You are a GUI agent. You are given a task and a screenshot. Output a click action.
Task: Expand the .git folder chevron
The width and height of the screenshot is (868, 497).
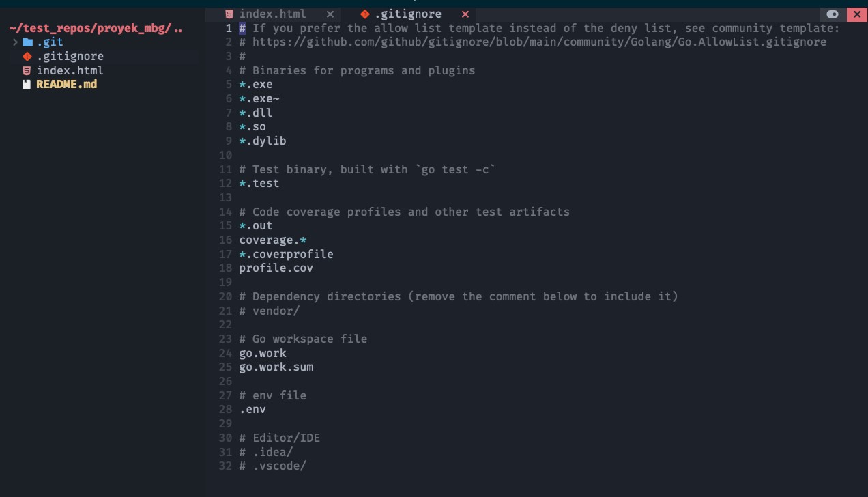[16, 42]
